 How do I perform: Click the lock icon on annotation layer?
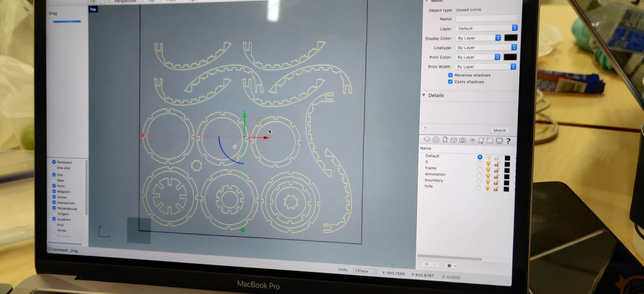click(x=496, y=176)
